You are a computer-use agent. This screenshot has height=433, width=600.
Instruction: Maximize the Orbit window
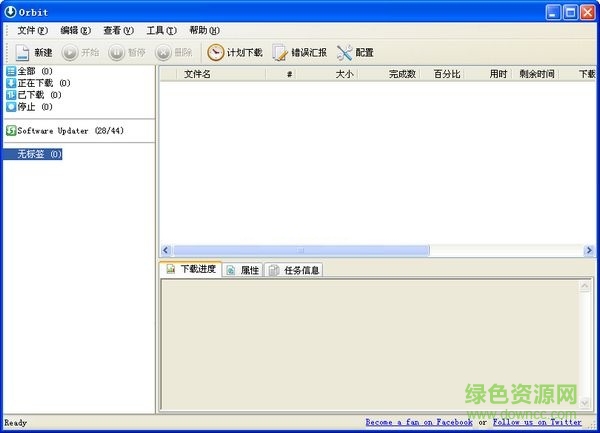point(570,12)
